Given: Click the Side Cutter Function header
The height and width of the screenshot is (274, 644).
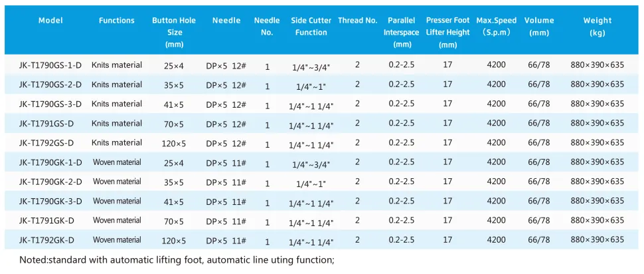Looking at the screenshot, I should point(311,27).
